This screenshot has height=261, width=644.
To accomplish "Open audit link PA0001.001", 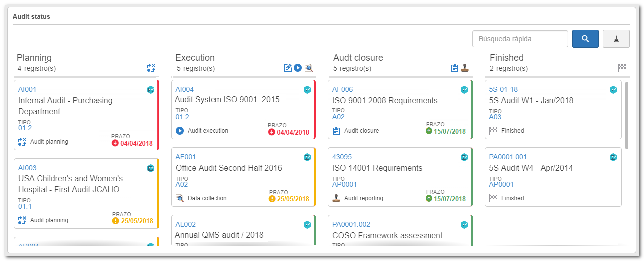I will coord(508,157).
